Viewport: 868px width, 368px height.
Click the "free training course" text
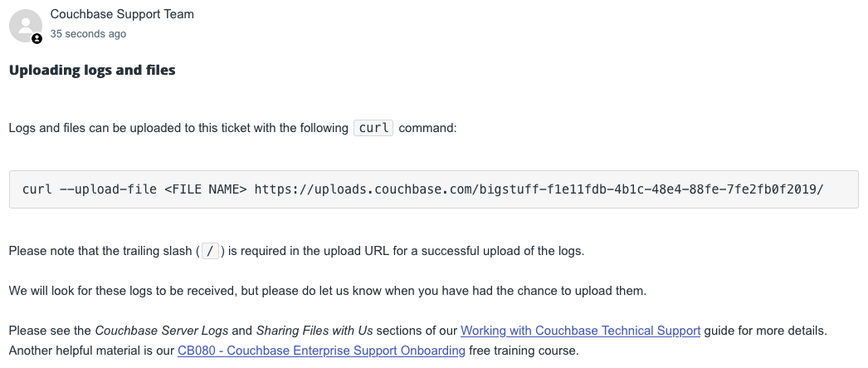pyautogui.click(x=523, y=351)
